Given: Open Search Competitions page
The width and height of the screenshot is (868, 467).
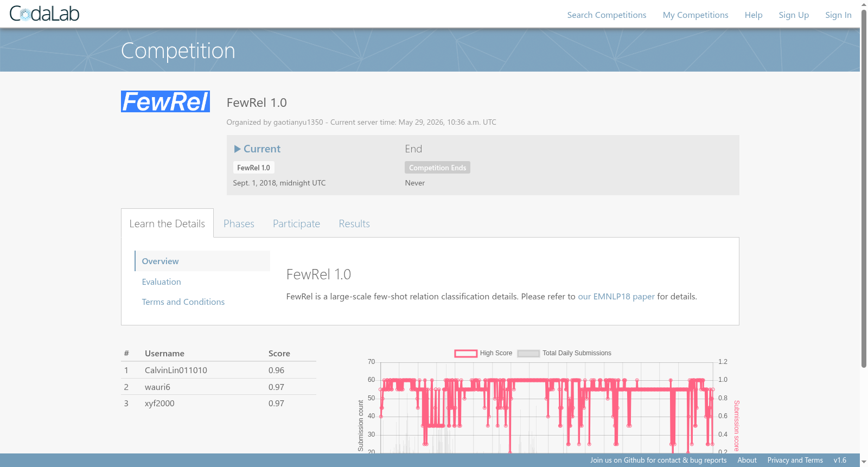Looking at the screenshot, I should pos(607,15).
